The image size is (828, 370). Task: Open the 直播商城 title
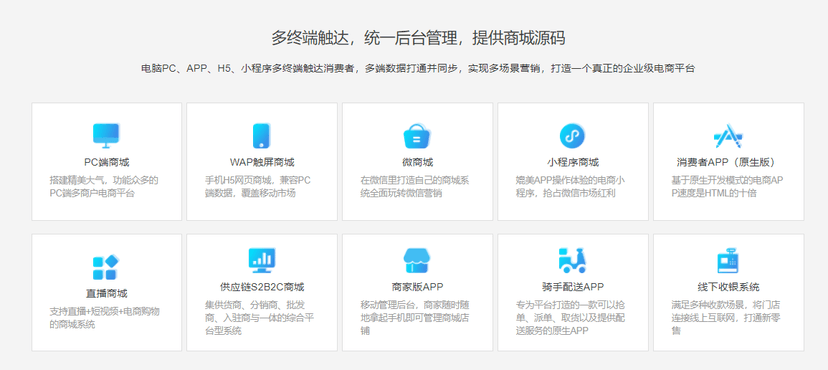click(x=106, y=293)
